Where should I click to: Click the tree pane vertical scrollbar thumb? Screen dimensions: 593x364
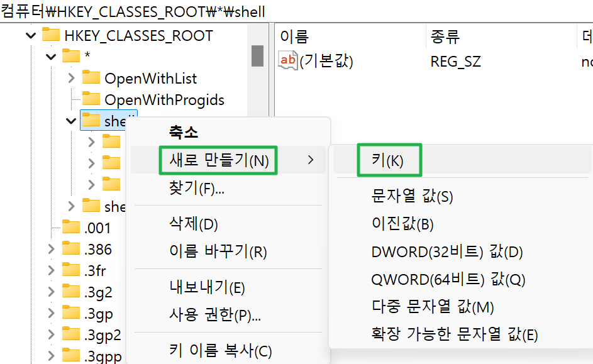257,55
